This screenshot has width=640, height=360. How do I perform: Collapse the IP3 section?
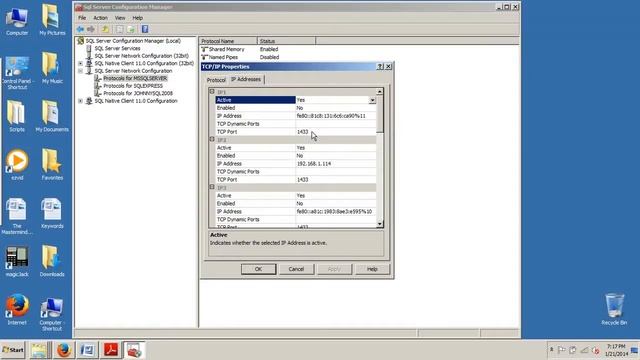point(212,187)
